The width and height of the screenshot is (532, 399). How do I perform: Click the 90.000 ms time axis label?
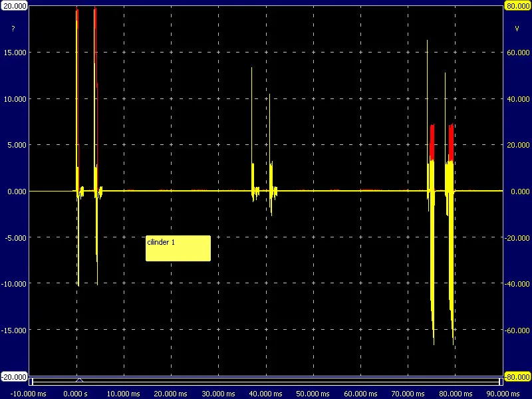(503, 394)
